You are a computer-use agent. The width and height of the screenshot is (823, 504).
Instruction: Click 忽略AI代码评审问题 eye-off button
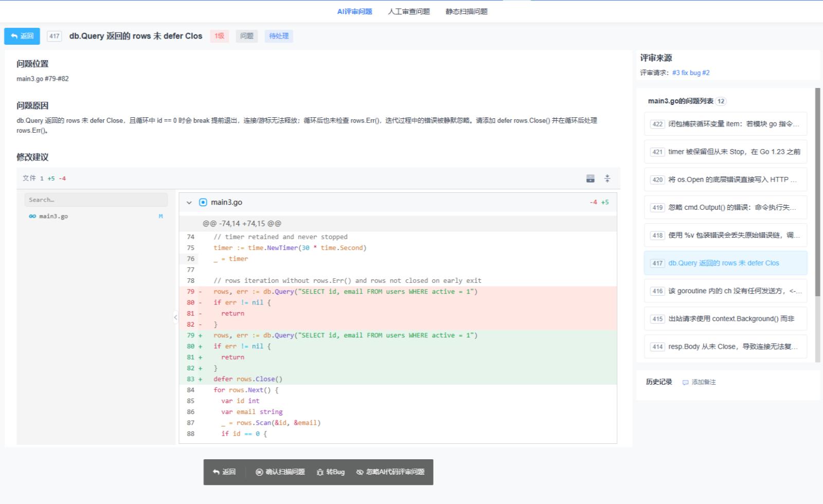[x=390, y=472]
